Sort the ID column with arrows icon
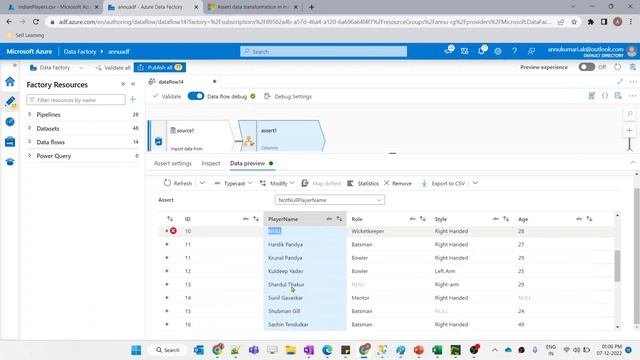Image resolution: width=640 pixels, height=360 pixels. coord(256,219)
